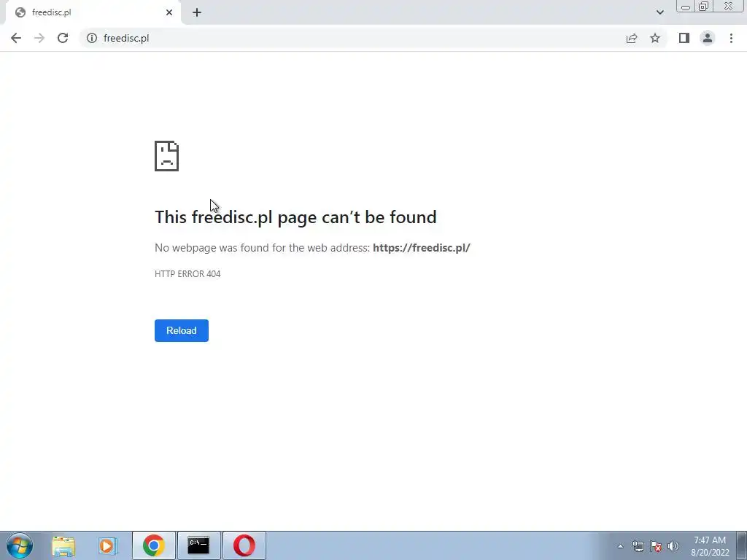
Task: Share this page icon
Action: point(632,38)
